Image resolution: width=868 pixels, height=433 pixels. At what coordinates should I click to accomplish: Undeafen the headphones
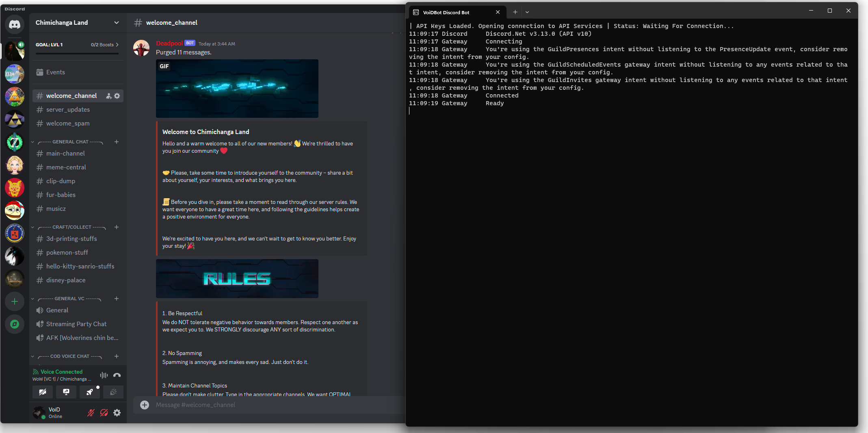point(104,413)
